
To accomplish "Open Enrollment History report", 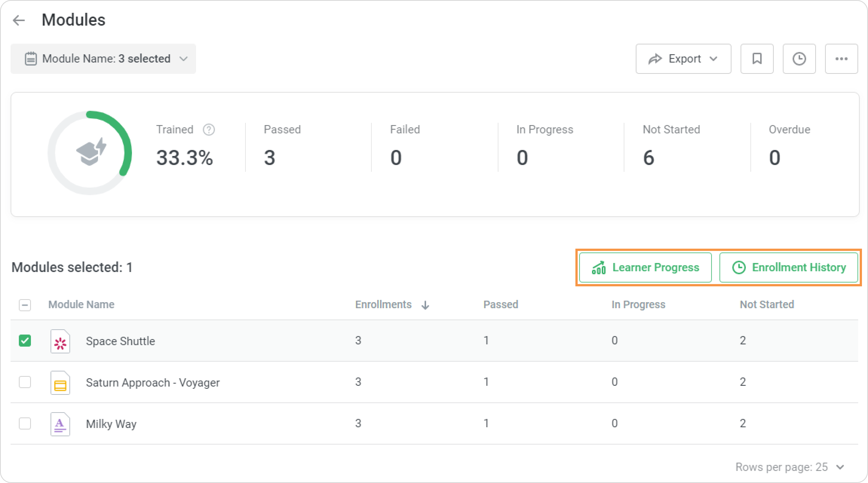I will coord(788,267).
